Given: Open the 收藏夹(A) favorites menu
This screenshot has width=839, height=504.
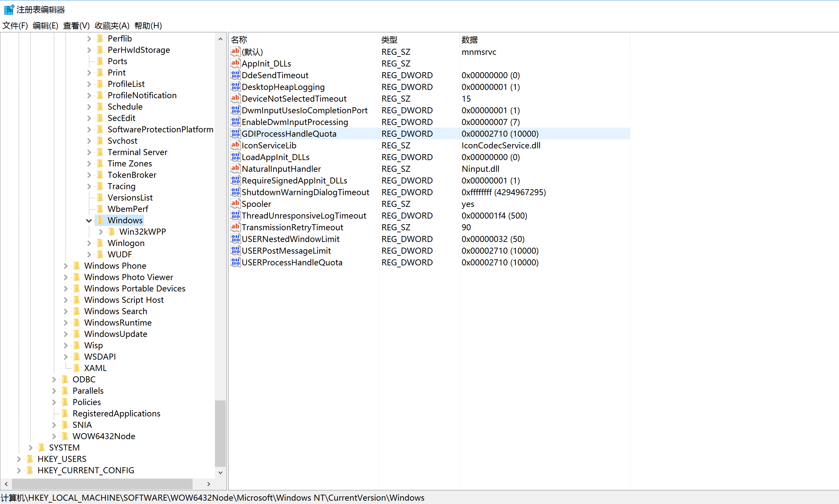Looking at the screenshot, I should coord(112,26).
